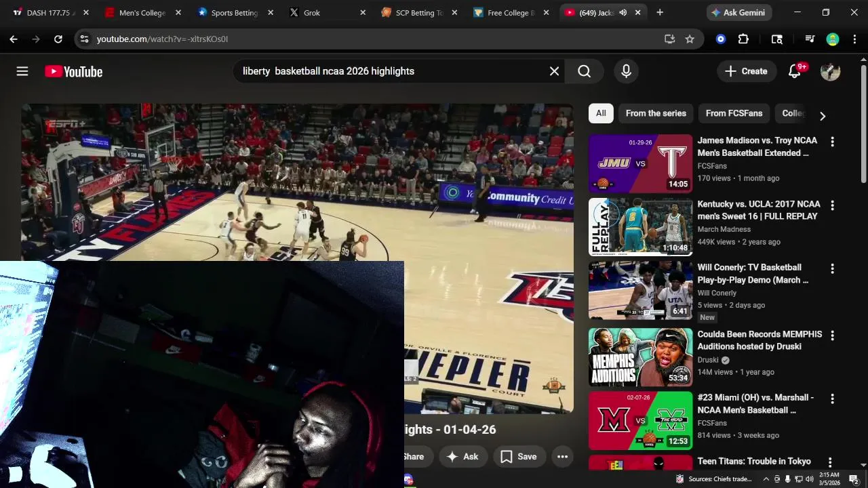This screenshot has height=488, width=868.
Task: Expand more filter chips with right chevron
Action: pos(822,116)
